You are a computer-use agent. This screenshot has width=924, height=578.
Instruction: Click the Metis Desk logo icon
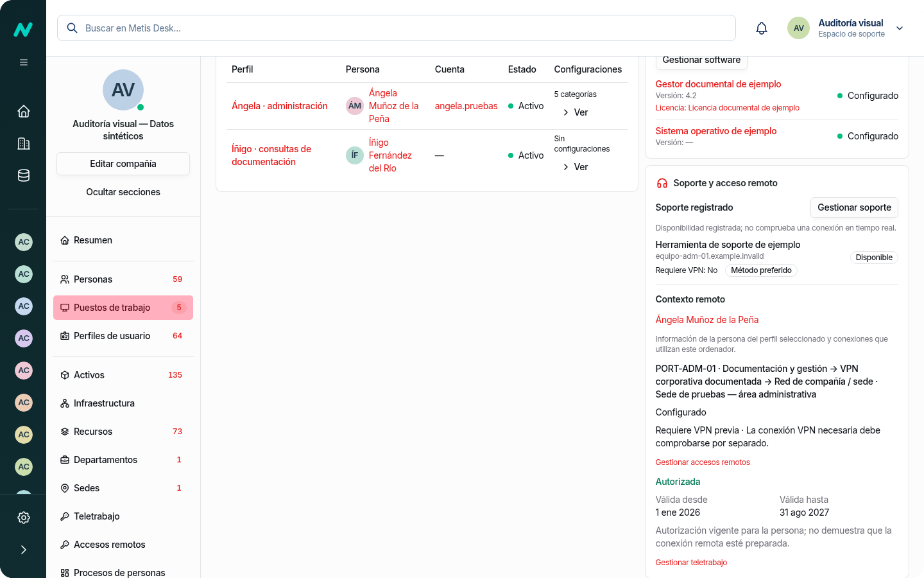(x=23, y=30)
